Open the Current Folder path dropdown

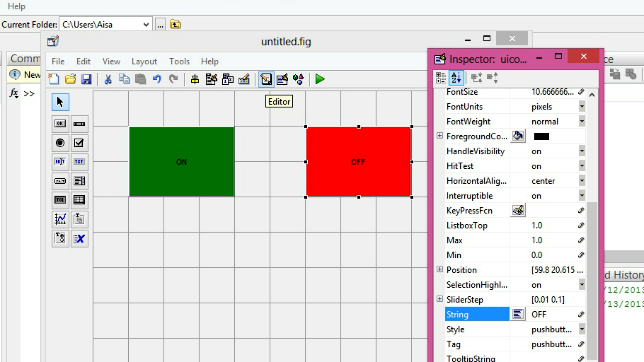(x=146, y=24)
